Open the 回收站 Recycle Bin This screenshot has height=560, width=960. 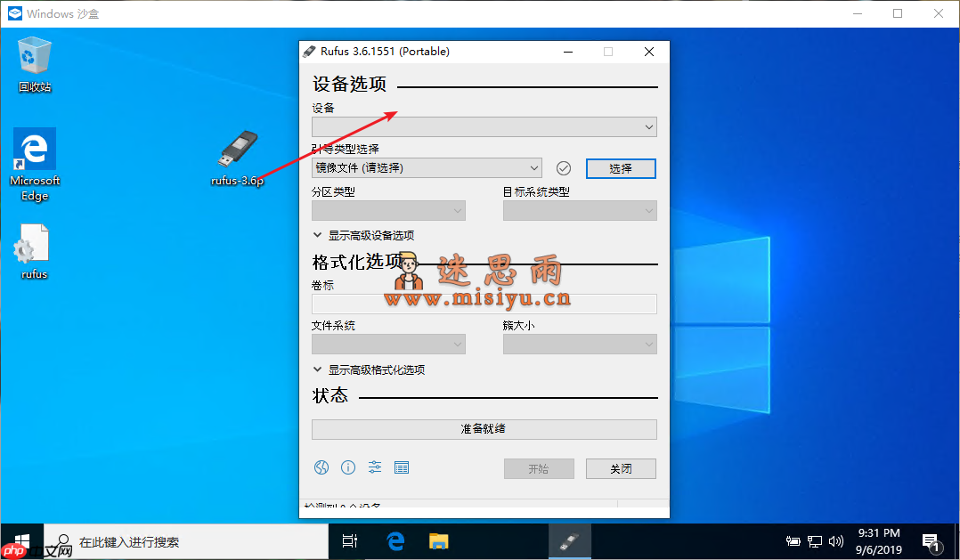[34, 58]
